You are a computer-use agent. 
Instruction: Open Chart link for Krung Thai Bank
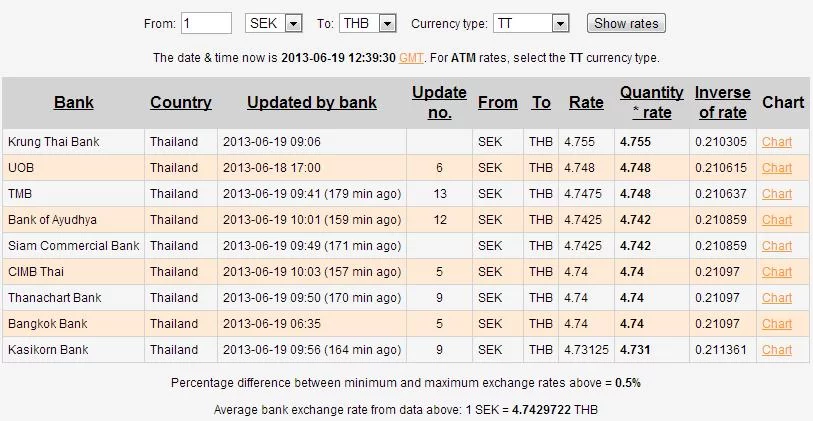tap(777, 142)
